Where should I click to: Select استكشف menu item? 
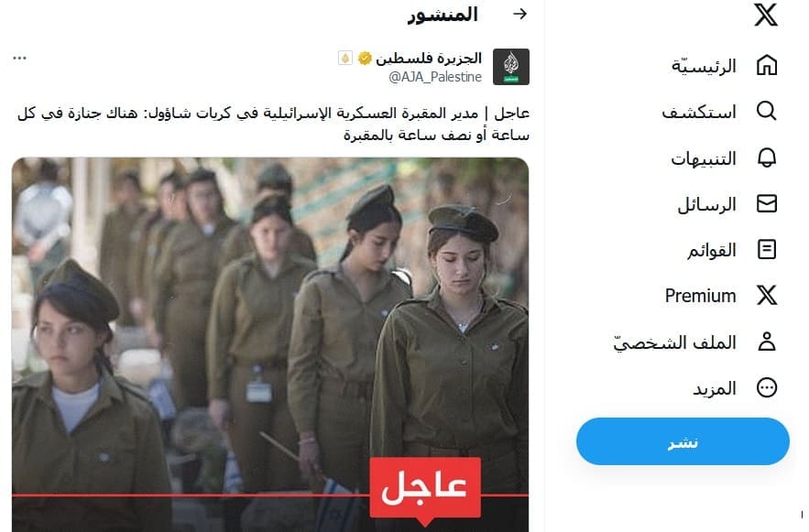699,112
